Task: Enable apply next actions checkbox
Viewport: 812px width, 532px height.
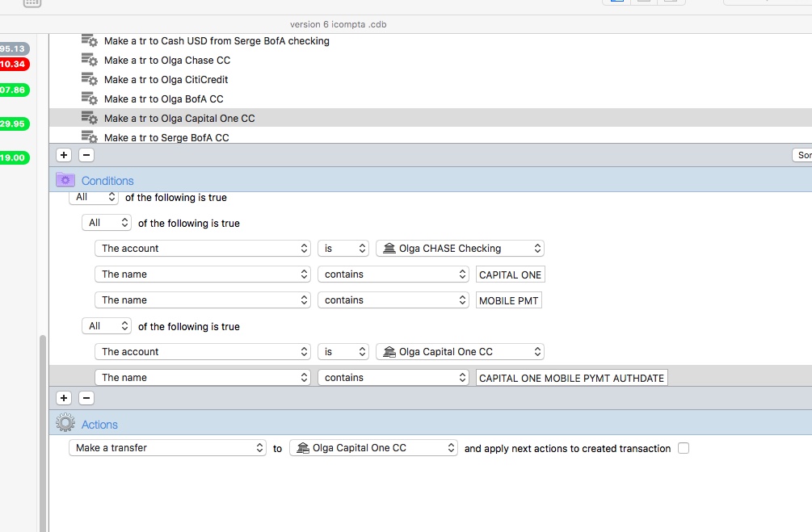Action: 684,448
